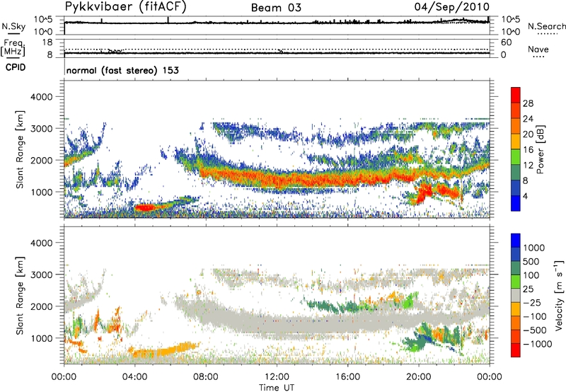Click the 08:00 time axis label
The image size is (566, 392).
coord(206,377)
